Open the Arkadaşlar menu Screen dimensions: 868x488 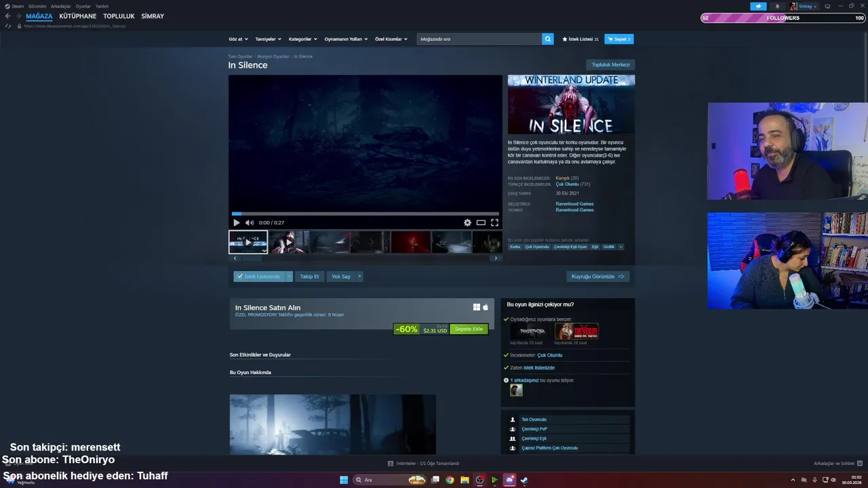61,6
